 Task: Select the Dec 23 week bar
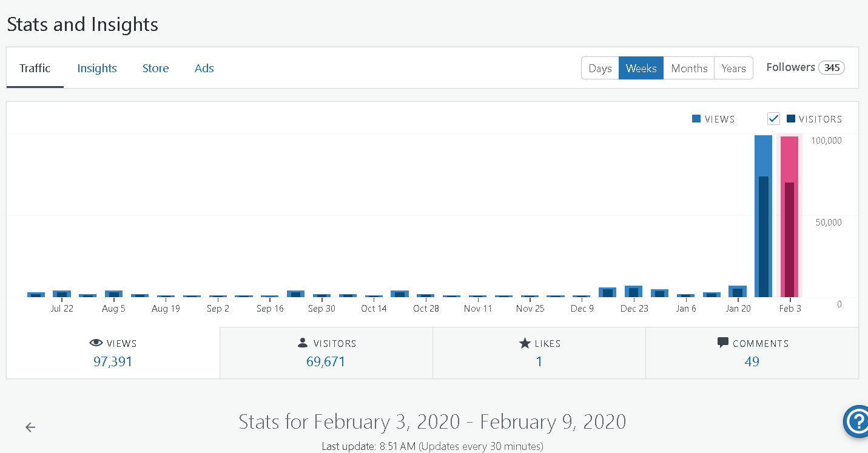[633, 292]
